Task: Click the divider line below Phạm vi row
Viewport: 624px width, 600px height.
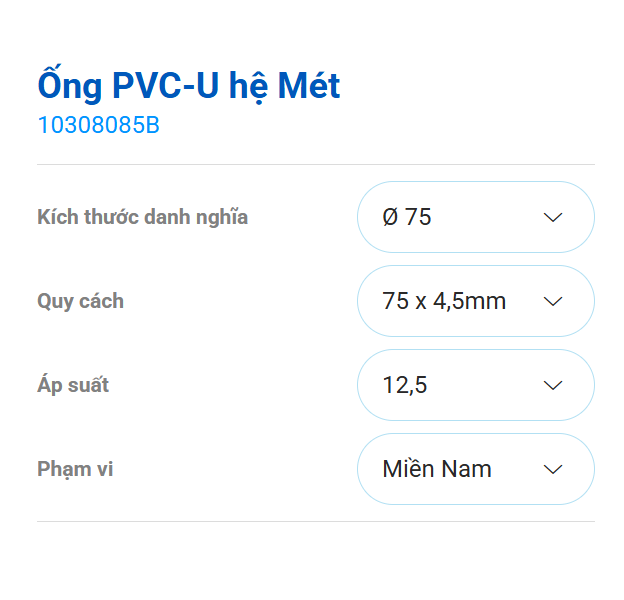Action: coord(316,521)
